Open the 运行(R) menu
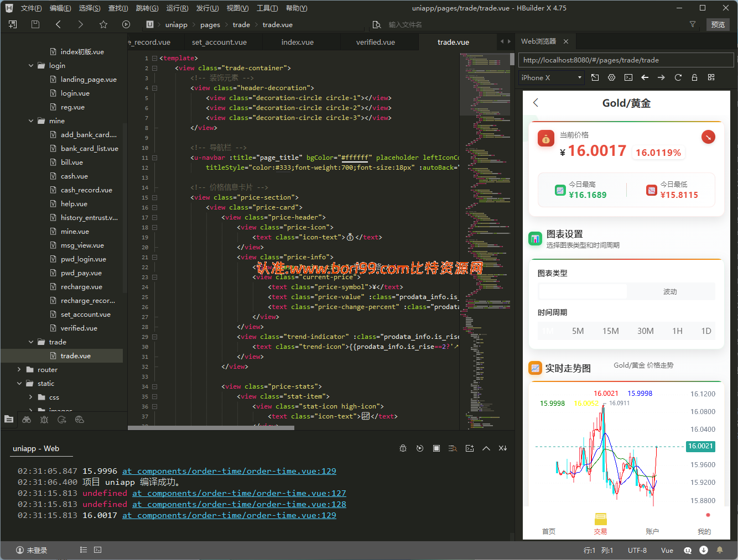 tap(177, 8)
